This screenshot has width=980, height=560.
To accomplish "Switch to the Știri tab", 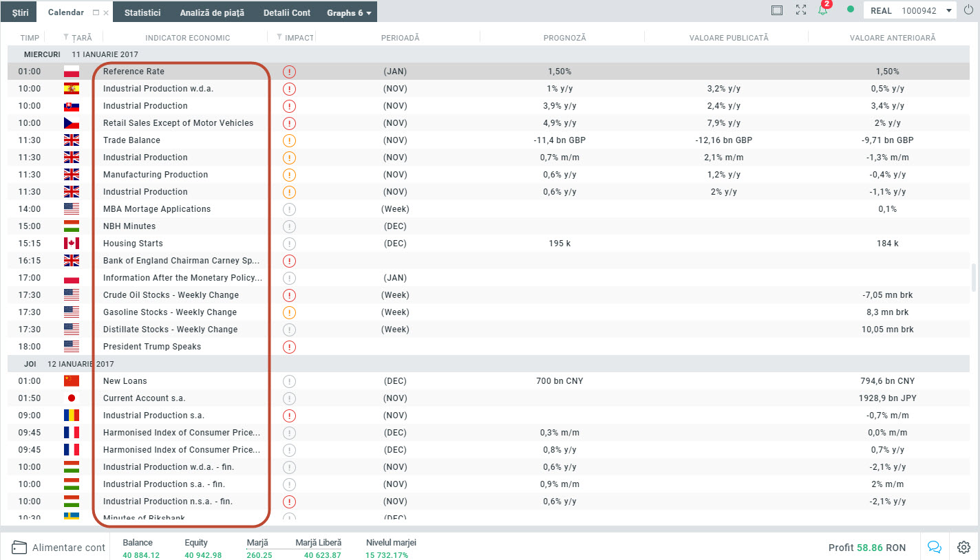I will (20, 13).
